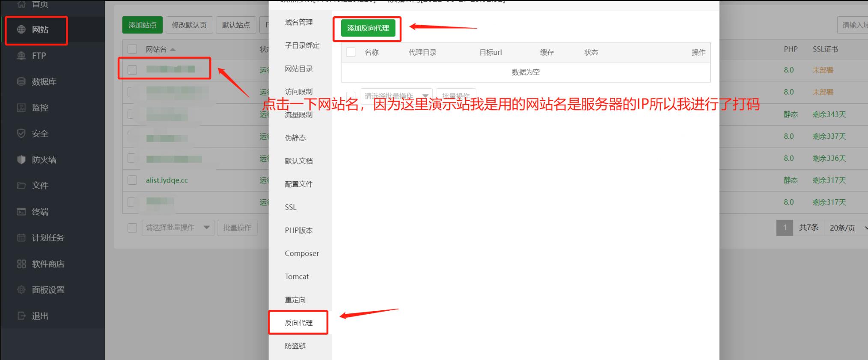Image resolution: width=868 pixels, height=360 pixels.
Task: Open the alist.lydqe.cc site link
Action: pyautogui.click(x=166, y=180)
